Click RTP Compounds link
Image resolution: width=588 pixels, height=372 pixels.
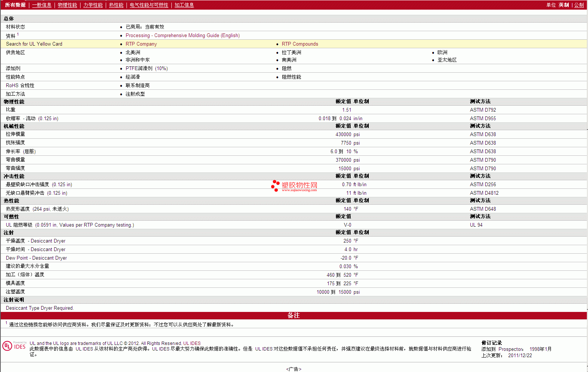coord(300,44)
